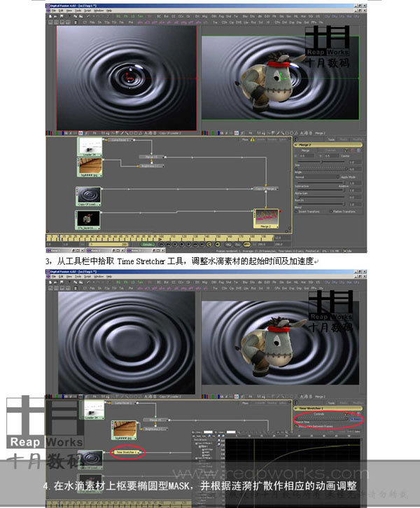
Task: Click the Glo glow tool in upper toolbar
Action: [x=281, y=16]
